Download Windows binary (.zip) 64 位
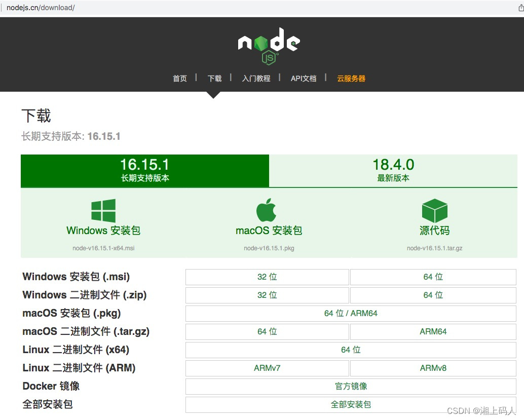524x420 pixels. [x=433, y=295]
